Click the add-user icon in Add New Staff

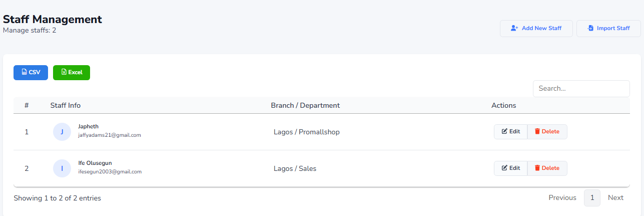click(x=514, y=29)
